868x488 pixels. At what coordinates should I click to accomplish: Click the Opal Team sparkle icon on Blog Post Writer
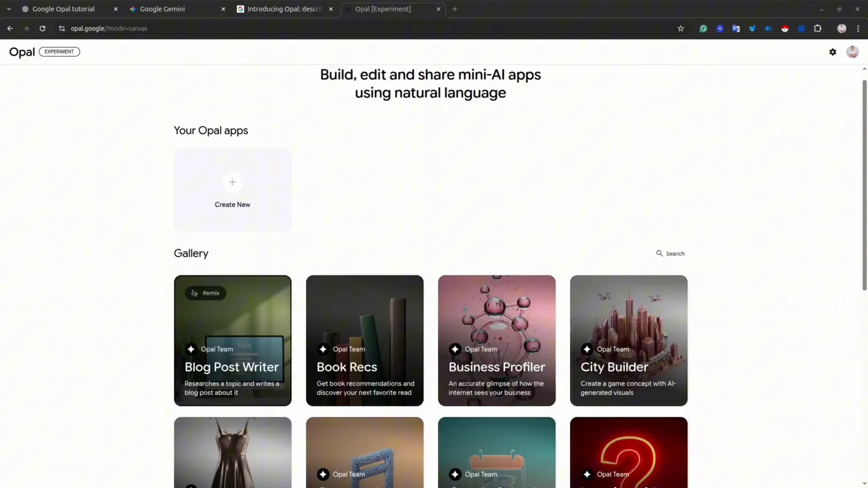pos(191,349)
